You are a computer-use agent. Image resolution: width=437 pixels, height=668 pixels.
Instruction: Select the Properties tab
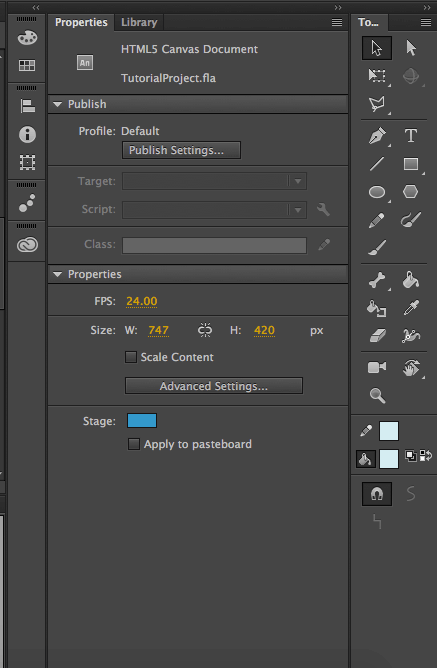click(x=81, y=22)
